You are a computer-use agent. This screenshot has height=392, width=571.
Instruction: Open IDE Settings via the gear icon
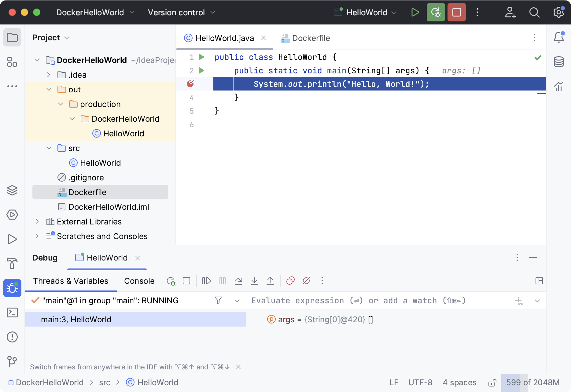pyautogui.click(x=558, y=12)
